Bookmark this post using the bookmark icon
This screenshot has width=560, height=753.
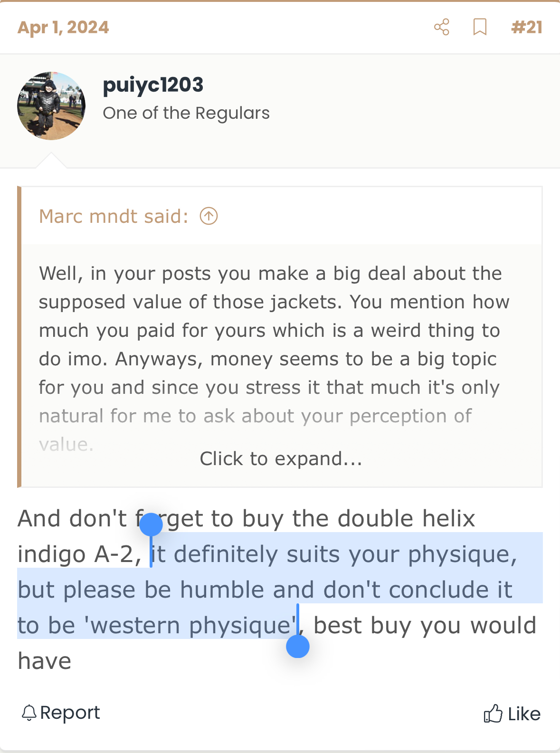click(x=480, y=27)
